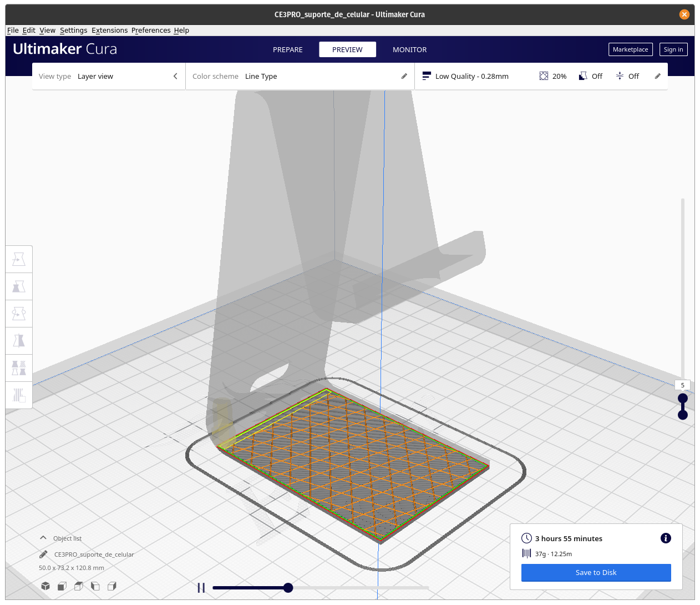The height and width of the screenshot is (605, 700).
Task: Switch to 3D view cube icon
Action: click(45, 586)
